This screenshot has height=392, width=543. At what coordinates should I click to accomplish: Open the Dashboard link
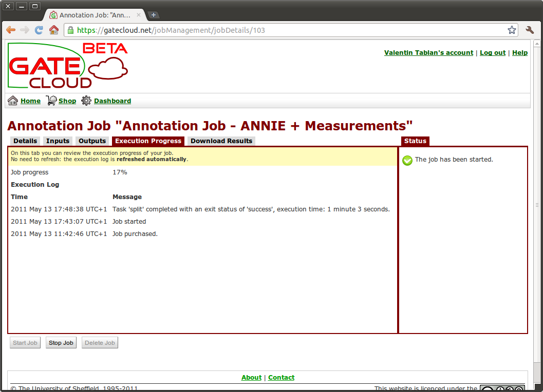click(x=113, y=101)
